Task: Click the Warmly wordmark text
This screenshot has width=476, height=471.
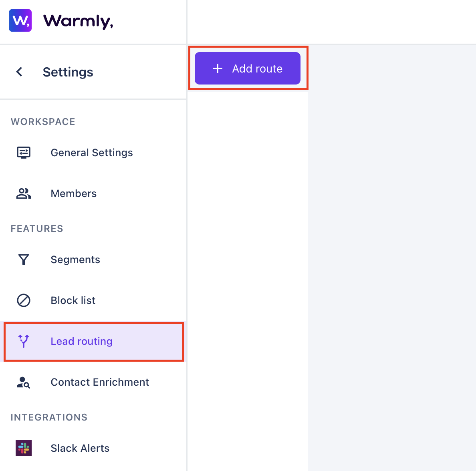Action: 78,21
